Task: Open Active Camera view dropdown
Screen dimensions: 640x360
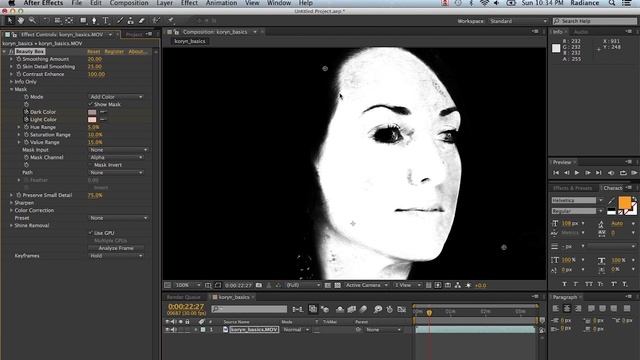Action: pyautogui.click(x=366, y=285)
